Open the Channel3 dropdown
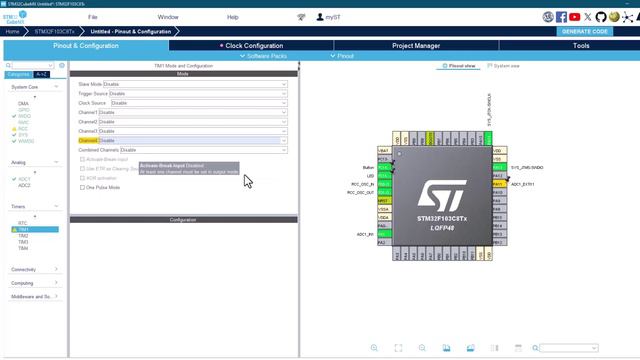 click(x=193, y=131)
